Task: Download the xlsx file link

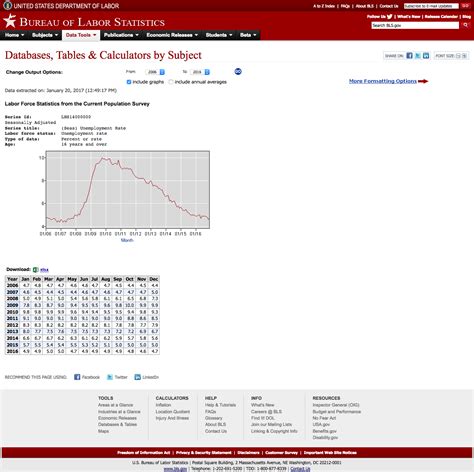Action: click(x=44, y=270)
